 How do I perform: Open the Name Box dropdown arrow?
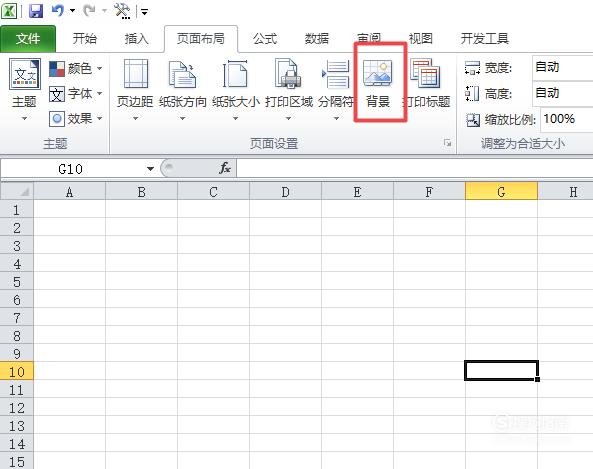(x=150, y=169)
